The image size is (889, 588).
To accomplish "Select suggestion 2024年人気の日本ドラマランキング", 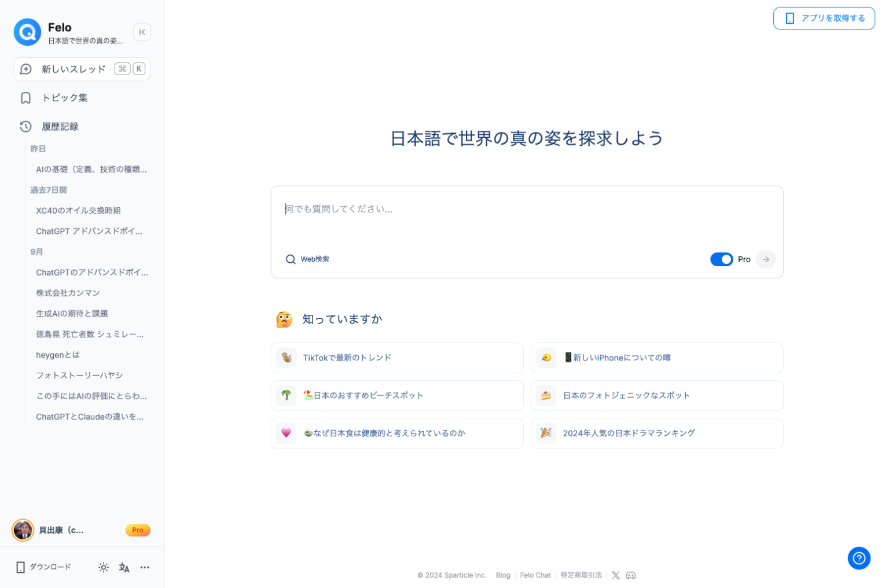I will tap(657, 433).
